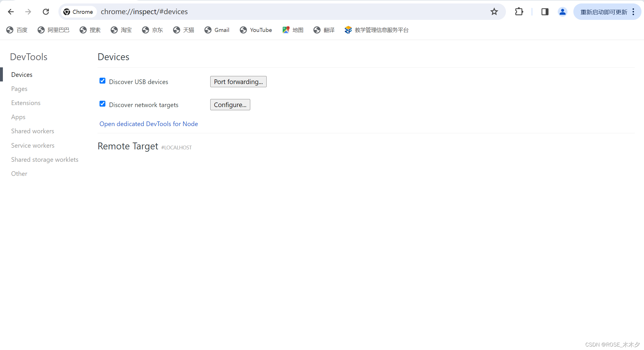644x350 pixels.
Task: Reload the current page
Action: click(46, 12)
